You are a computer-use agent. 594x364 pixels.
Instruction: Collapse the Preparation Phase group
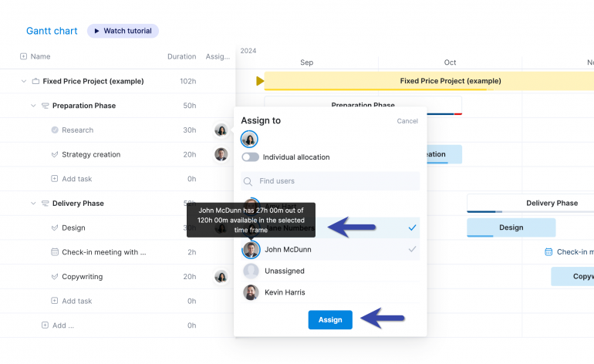33,106
